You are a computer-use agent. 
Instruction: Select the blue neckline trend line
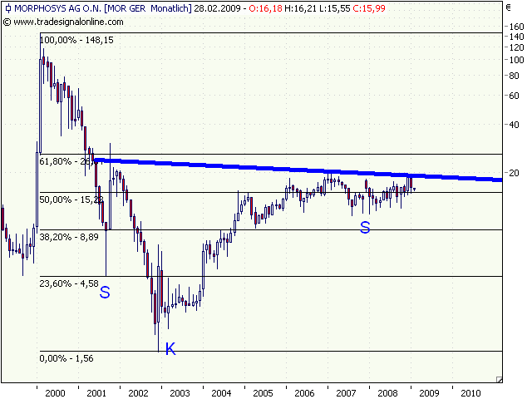[x=298, y=170]
